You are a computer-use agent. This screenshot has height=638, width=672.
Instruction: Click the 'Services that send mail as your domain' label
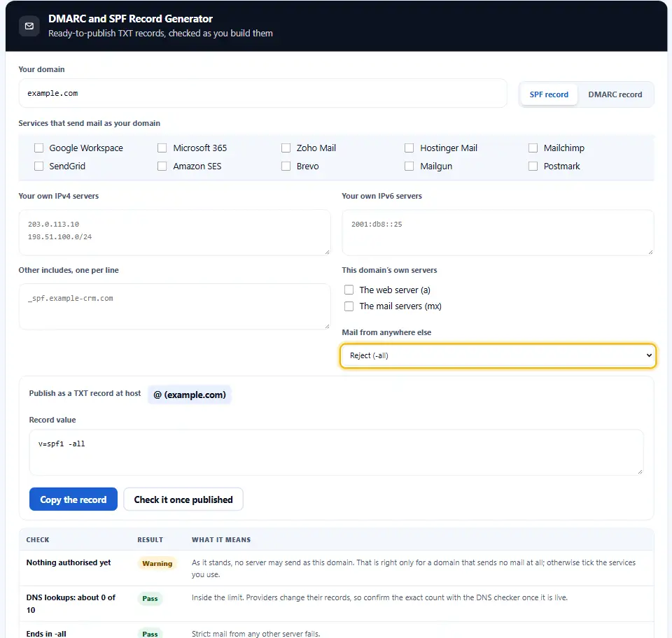pyautogui.click(x=89, y=123)
